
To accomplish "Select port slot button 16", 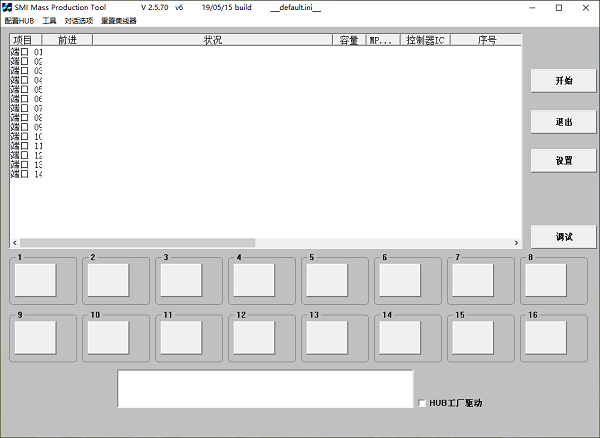I will [x=546, y=337].
